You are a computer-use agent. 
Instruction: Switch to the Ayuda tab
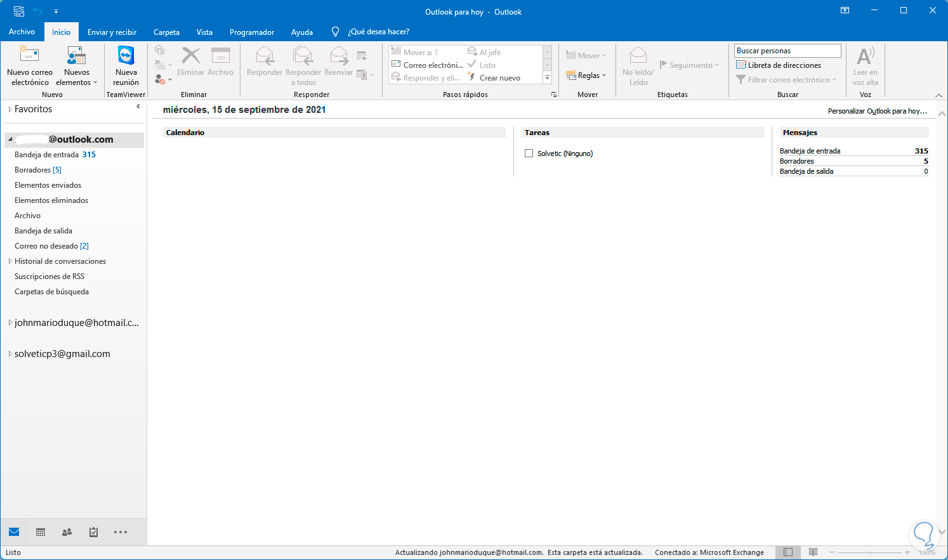(x=302, y=32)
